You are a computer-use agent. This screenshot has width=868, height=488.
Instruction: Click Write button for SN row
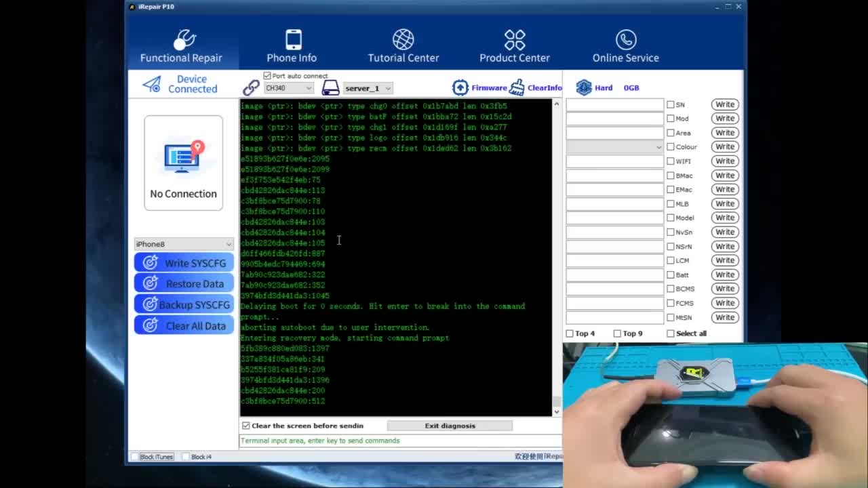(x=725, y=104)
